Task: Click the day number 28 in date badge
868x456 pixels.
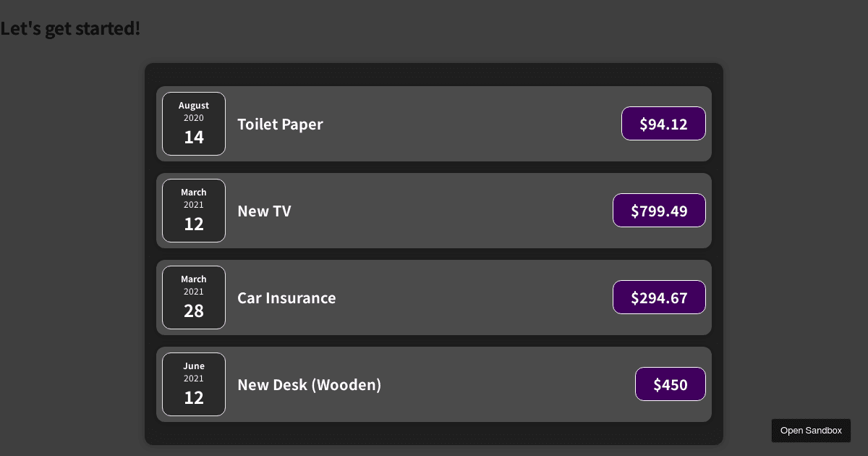Action: pos(194,311)
